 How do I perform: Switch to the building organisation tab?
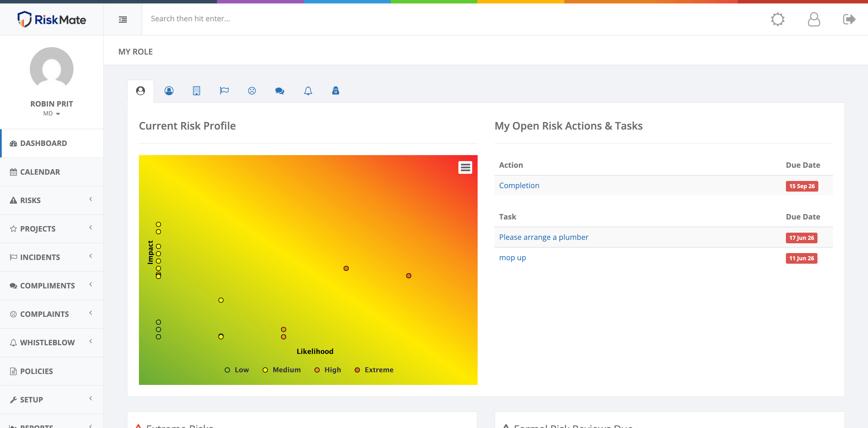[196, 91]
